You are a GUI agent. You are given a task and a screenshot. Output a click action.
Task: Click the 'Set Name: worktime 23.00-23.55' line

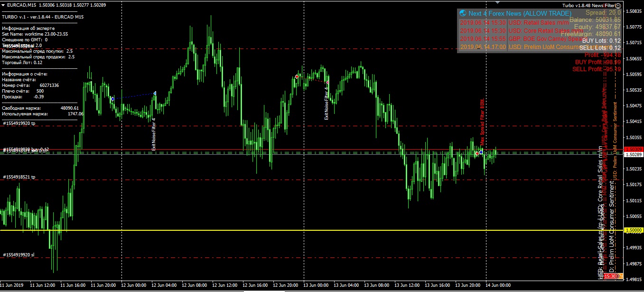35,34
